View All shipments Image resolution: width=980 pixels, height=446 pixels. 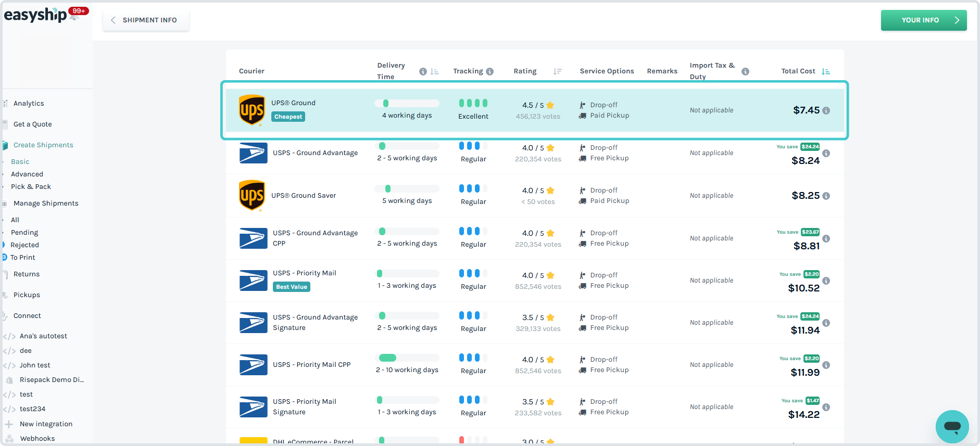[x=15, y=220]
